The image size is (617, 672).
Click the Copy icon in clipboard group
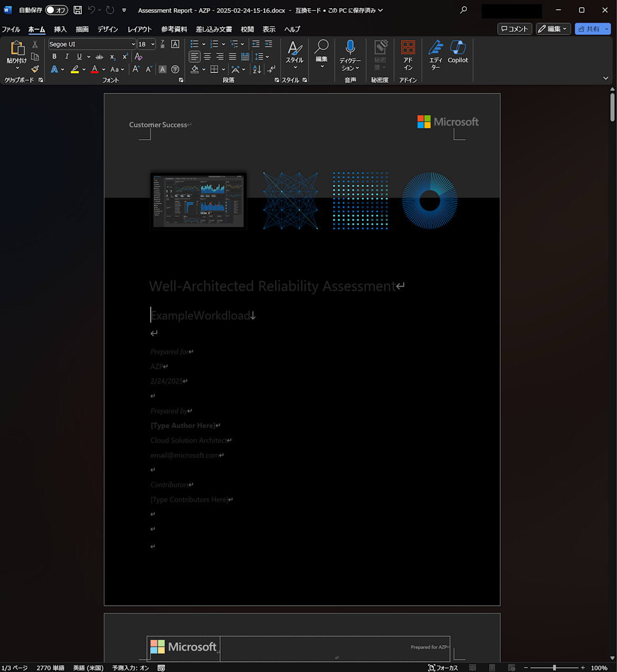point(35,57)
